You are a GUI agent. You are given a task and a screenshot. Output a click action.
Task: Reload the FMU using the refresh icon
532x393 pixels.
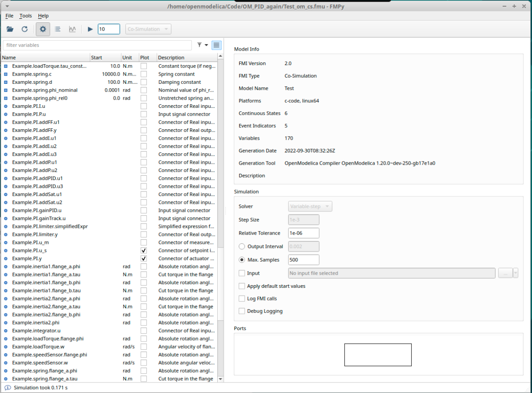click(25, 29)
